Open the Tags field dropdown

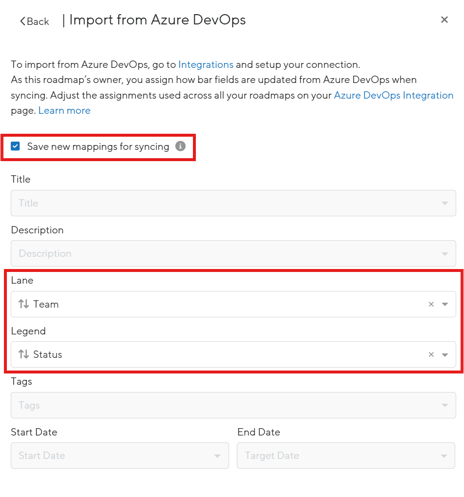coord(233,405)
